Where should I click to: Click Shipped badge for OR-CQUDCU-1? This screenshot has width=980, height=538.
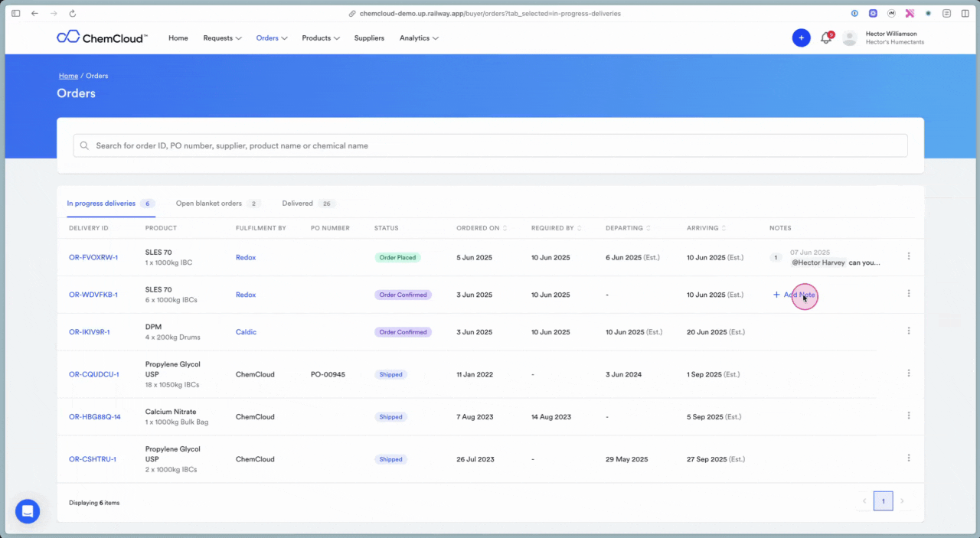[390, 374]
